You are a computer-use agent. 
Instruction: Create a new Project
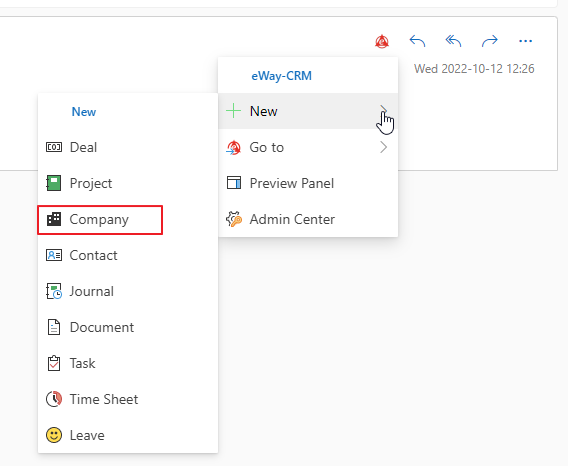point(128,183)
